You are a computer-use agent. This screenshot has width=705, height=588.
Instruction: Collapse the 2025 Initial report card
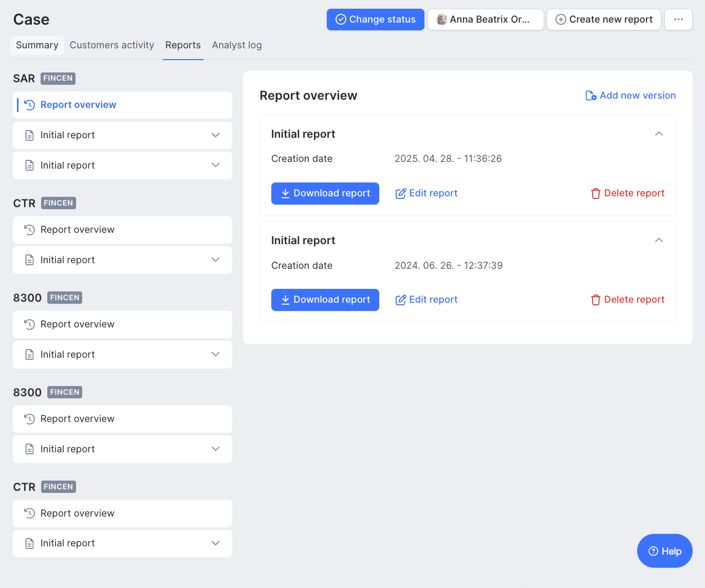click(659, 134)
